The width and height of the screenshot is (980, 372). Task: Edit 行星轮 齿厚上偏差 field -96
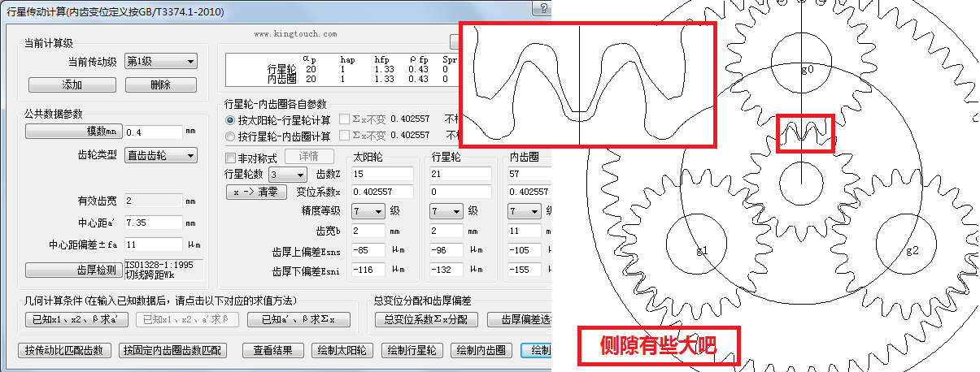pos(446,250)
